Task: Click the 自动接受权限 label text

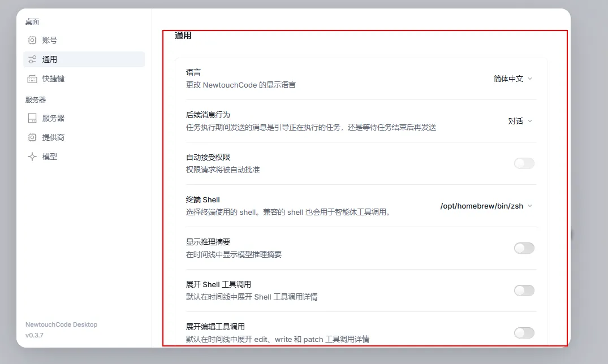Action: tap(208, 157)
